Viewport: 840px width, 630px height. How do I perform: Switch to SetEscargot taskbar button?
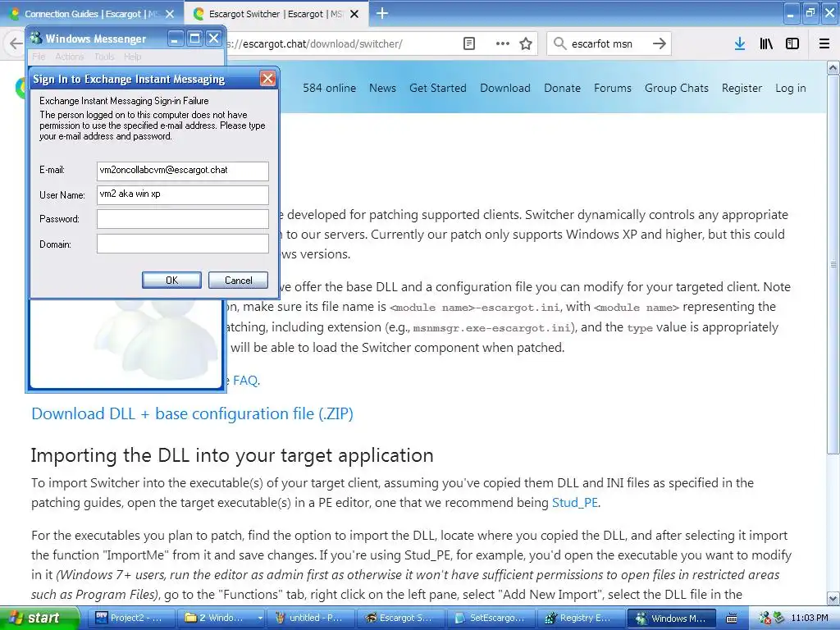click(x=491, y=618)
